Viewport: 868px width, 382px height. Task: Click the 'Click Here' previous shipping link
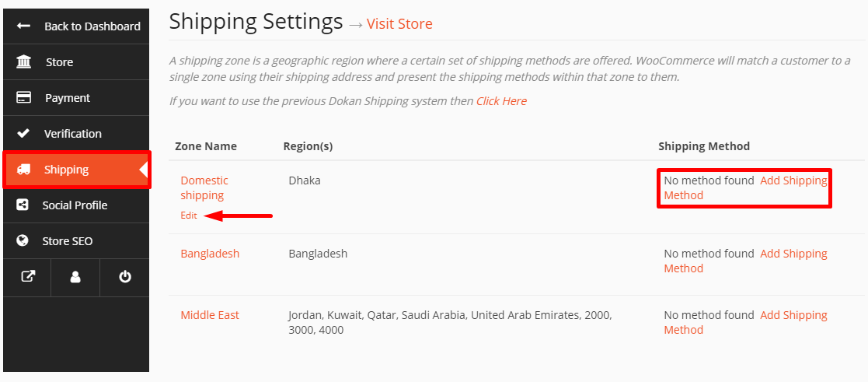tap(501, 101)
